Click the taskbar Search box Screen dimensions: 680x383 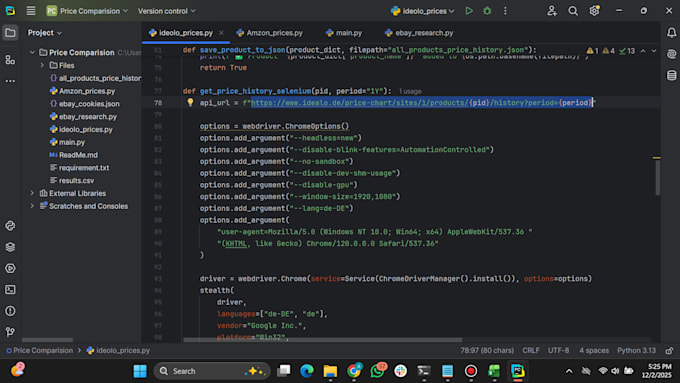pos(212,371)
